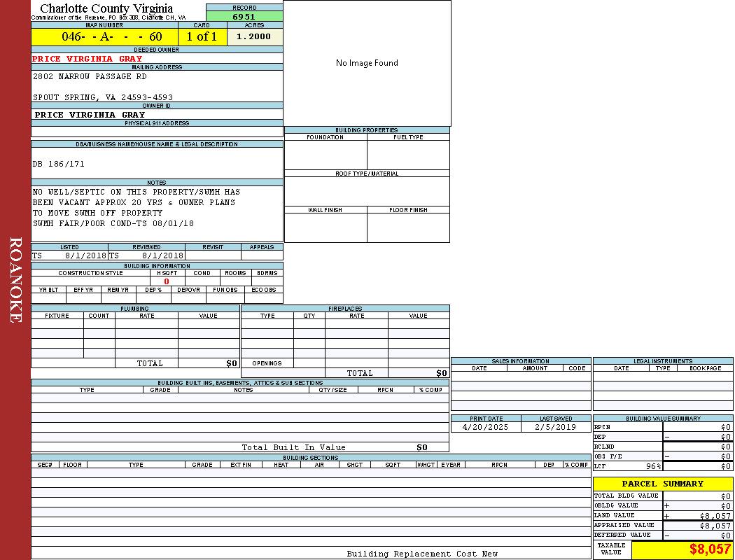Click the Spout Spring, VA city line
This screenshot has height=560, width=735.
coord(103,97)
